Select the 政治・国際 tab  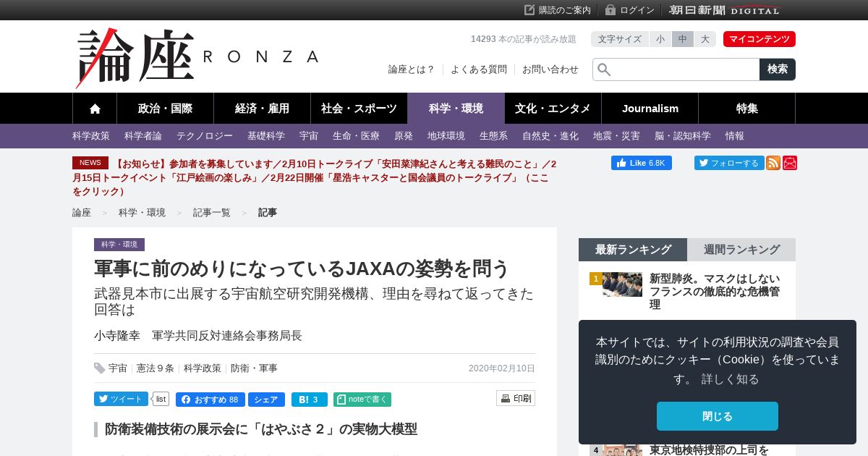tap(165, 109)
